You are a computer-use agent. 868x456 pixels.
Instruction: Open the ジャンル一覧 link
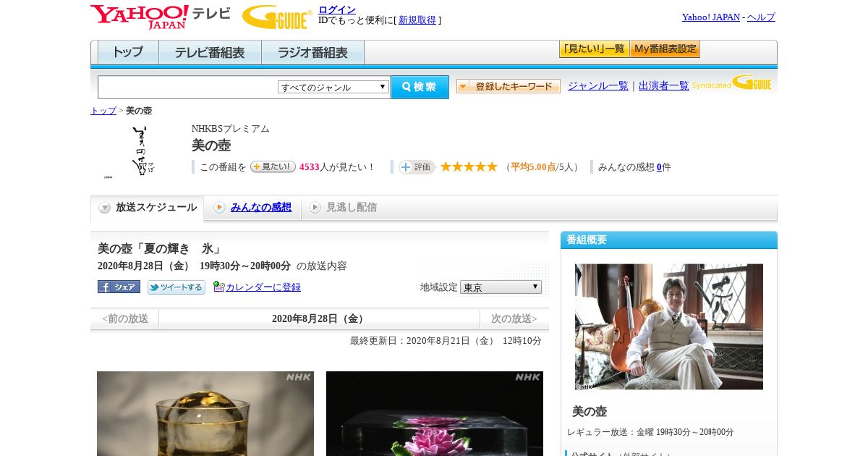pos(598,86)
